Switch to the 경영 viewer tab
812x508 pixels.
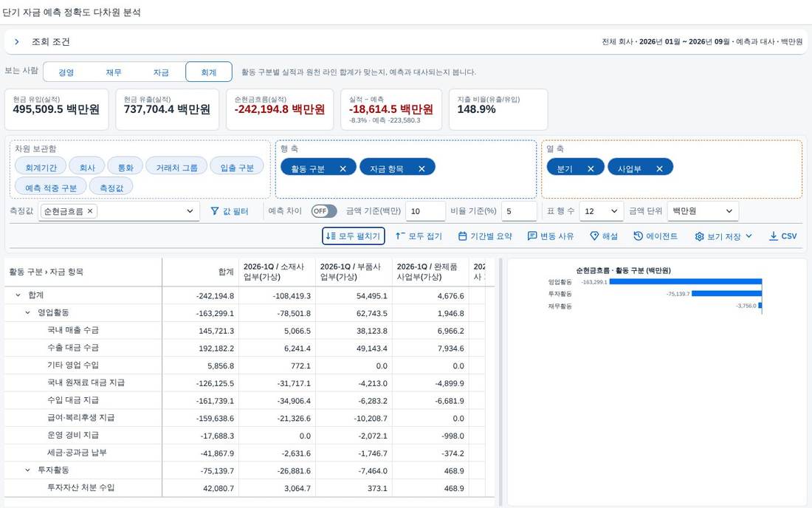(66, 72)
